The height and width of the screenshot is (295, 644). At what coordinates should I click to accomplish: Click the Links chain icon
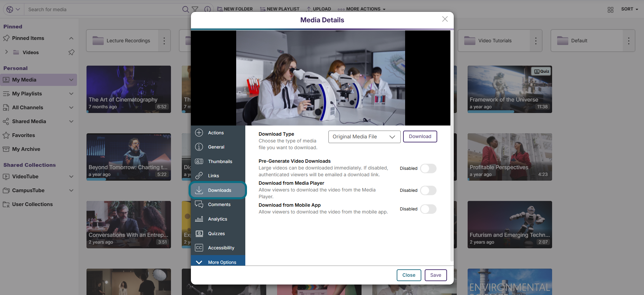pos(199,176)
